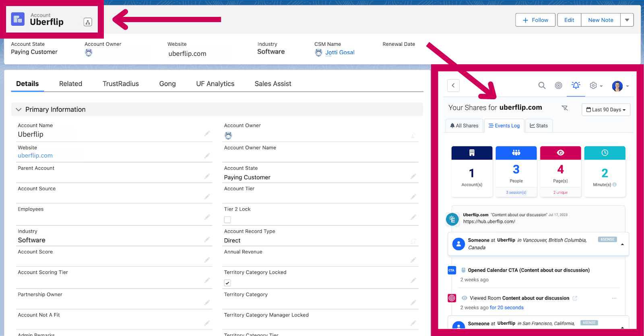Open the uberflip.com link under Website field
The width and height of the screenshot is (644, 336).
click(x=35, y=156)
